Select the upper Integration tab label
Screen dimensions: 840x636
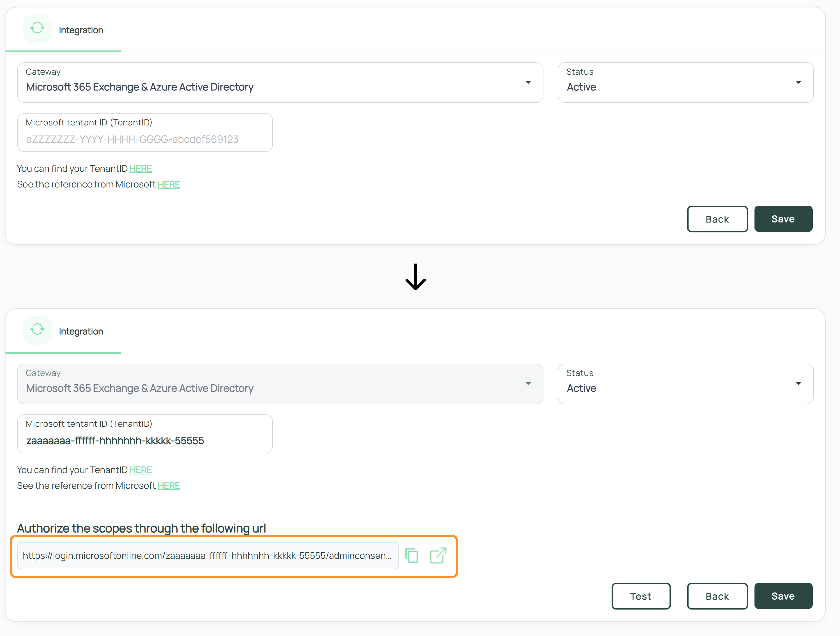[81, 30]
